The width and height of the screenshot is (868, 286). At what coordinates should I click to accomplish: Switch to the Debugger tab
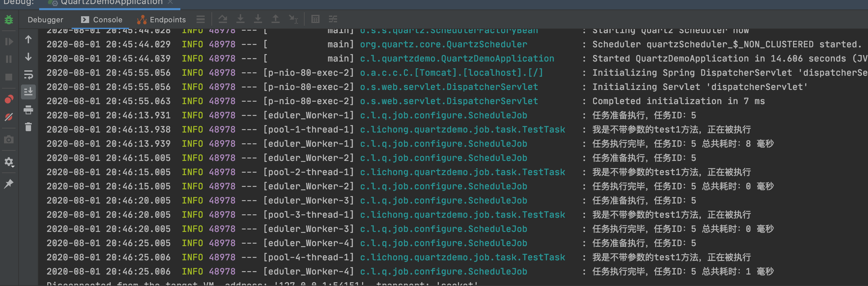(45, 20)
